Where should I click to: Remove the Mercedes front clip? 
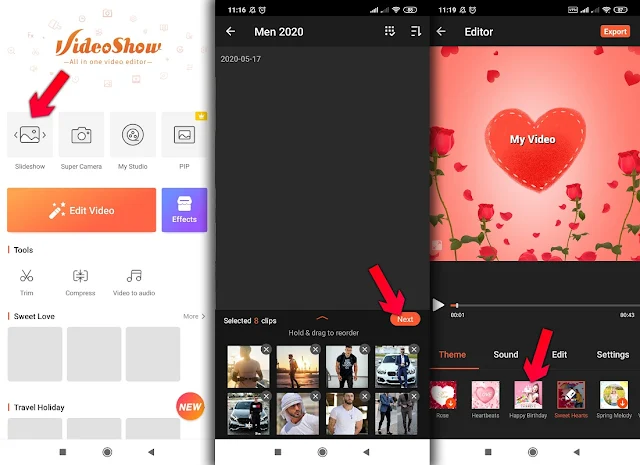tap(266, 396)
